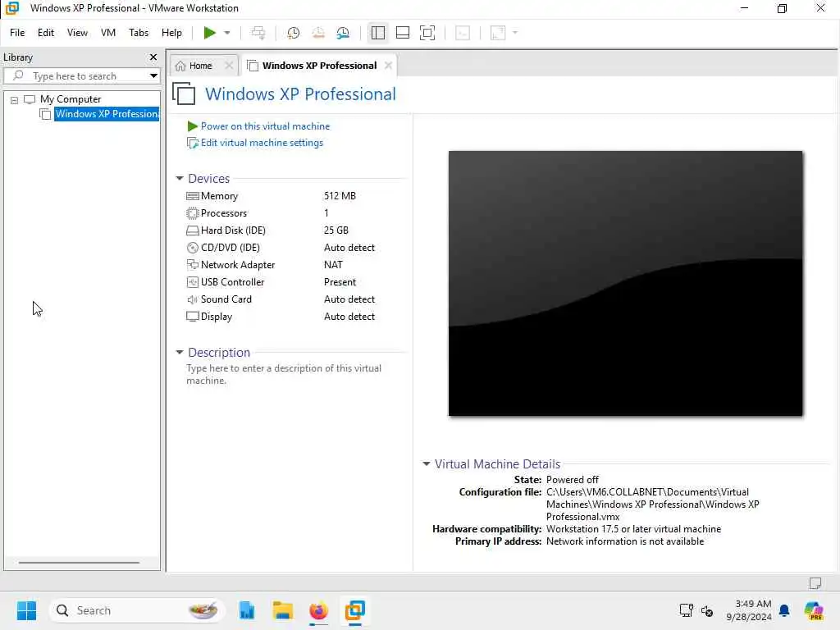Close the Home tab
Image resolution: width=840 pixels, height=630 pixels.
(229, 66)
